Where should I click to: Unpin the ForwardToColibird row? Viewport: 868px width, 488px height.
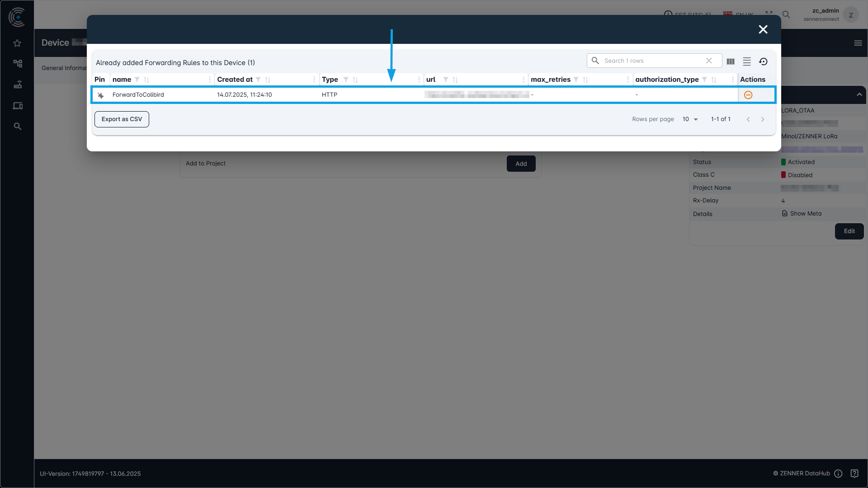(x=101, y=95)
